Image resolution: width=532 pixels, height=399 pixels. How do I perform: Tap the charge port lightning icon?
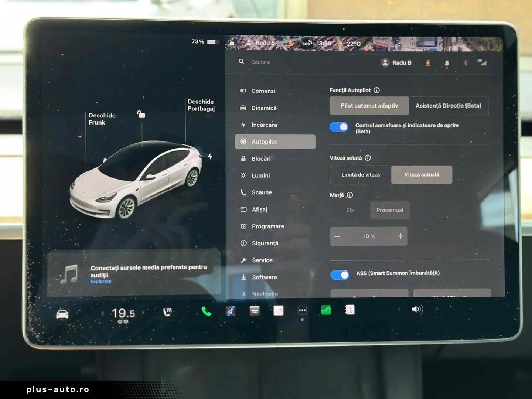tap(210, 156)
